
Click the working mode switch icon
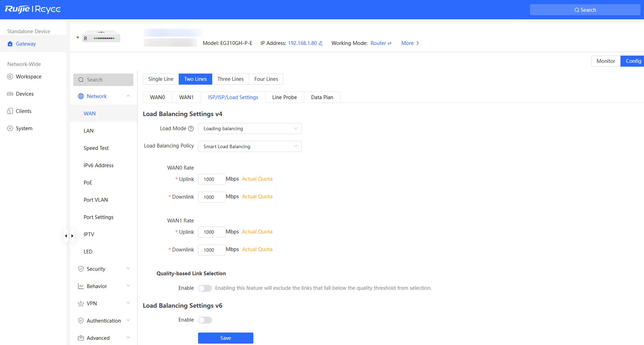click(390, 43)
